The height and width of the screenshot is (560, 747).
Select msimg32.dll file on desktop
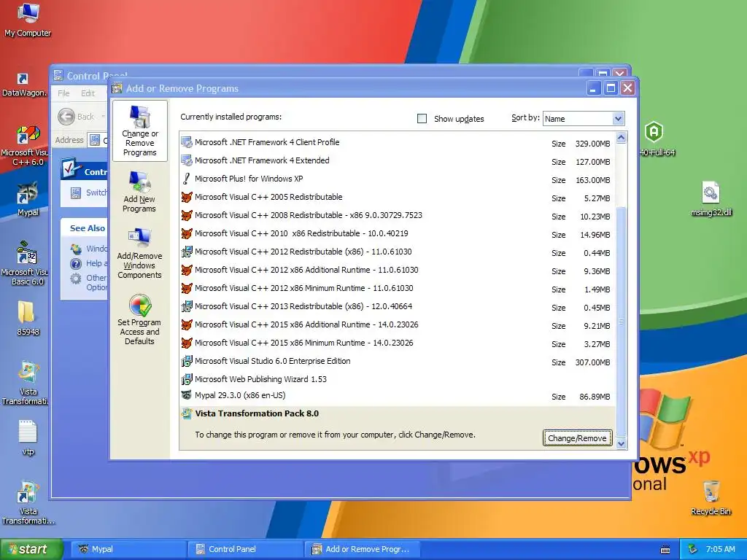711,199
